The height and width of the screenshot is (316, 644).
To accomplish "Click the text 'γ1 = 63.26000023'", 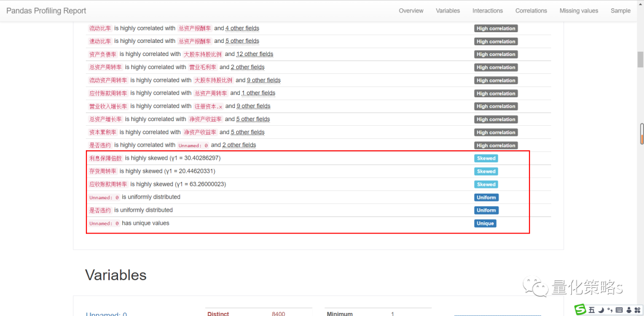I will (200, 184).
